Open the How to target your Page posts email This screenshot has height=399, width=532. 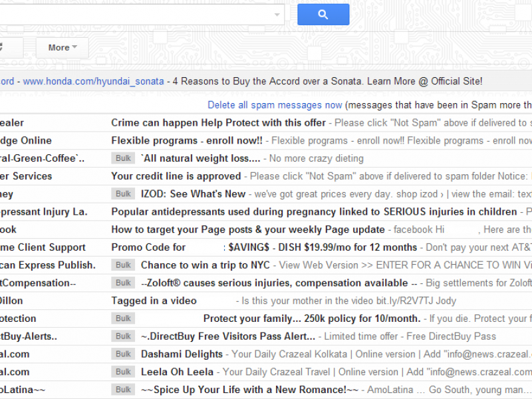[248, 229]
